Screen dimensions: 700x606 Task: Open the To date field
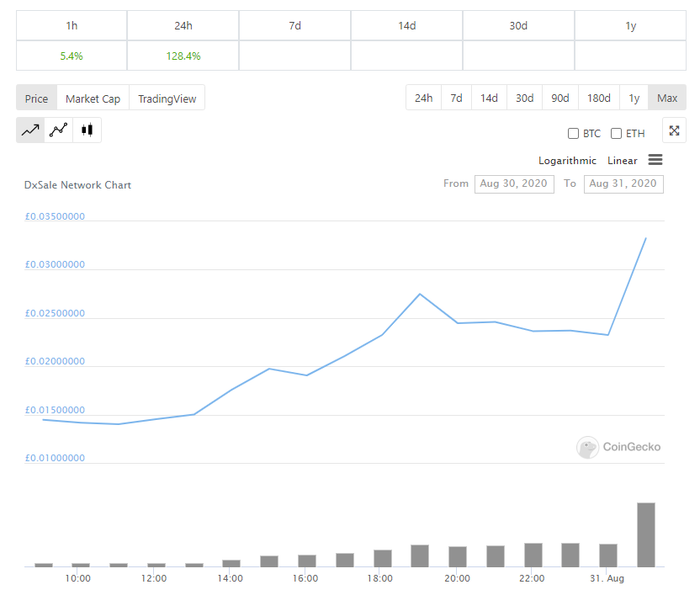click(623, 183)
